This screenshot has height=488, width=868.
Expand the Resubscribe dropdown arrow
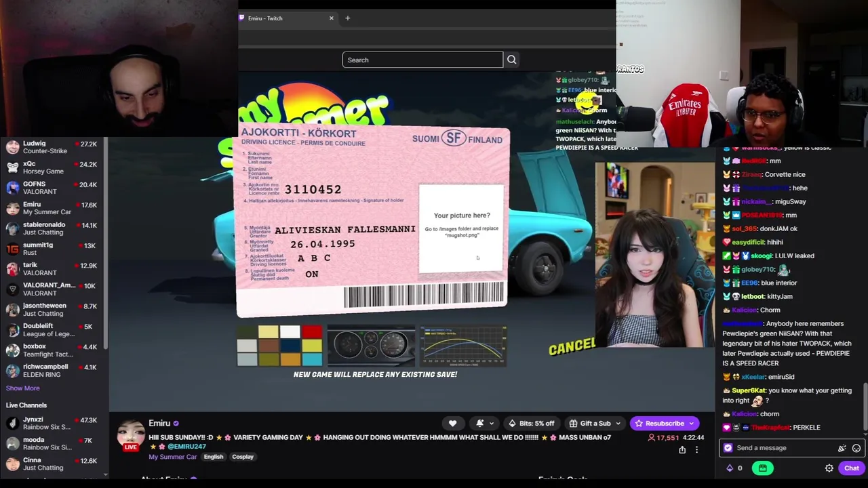pyautogui.click(x=691, y=424)
